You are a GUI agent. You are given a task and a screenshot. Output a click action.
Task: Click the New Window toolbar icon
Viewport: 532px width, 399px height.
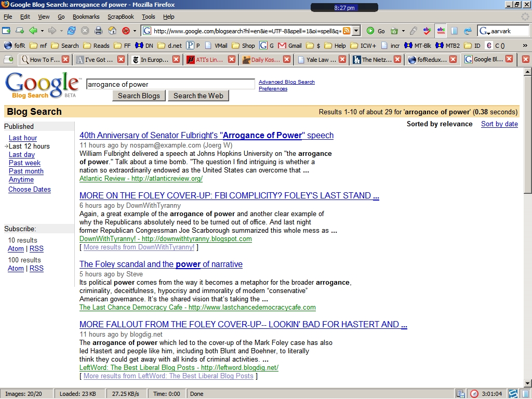tap(6, 31)
